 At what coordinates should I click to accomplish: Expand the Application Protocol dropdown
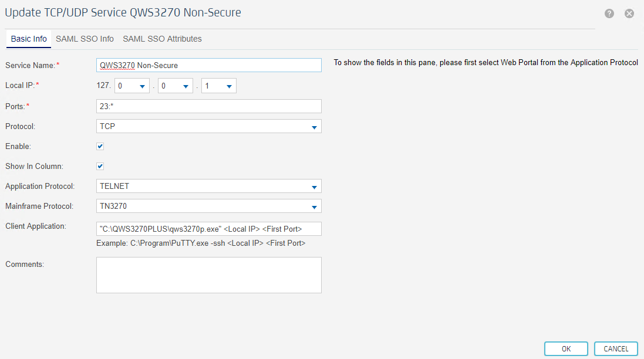coord(208,186)
